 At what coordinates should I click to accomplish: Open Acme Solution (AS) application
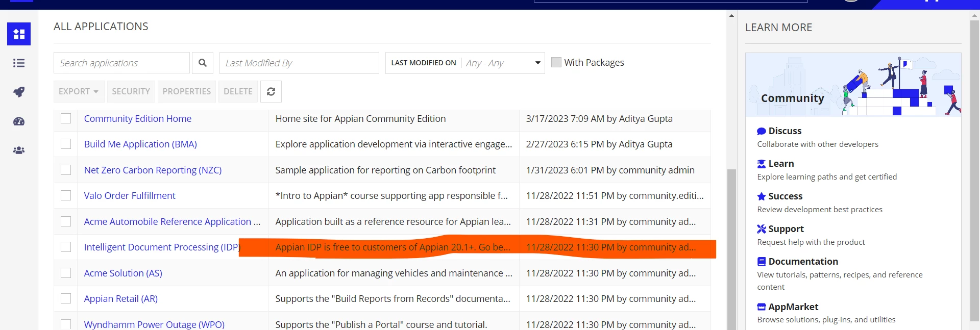point(123,273)
